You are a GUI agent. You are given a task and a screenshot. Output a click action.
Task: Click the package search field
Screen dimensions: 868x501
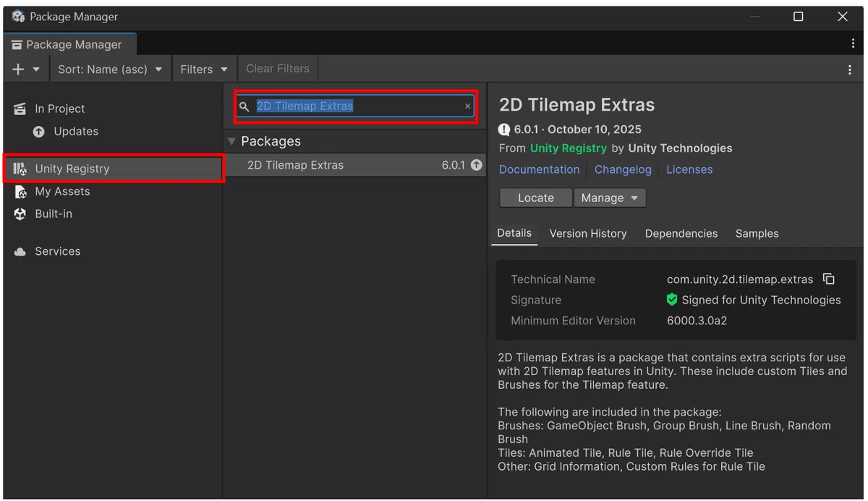click(355, 106)
